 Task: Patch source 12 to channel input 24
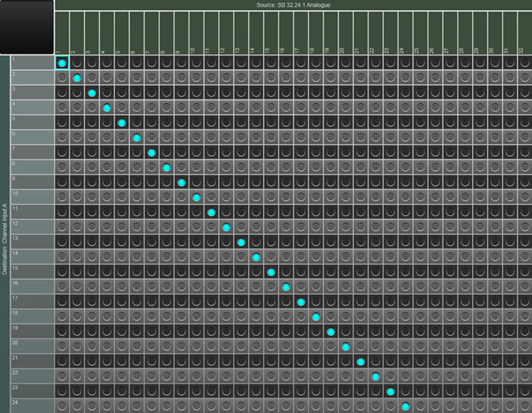[x=226, y=406]
